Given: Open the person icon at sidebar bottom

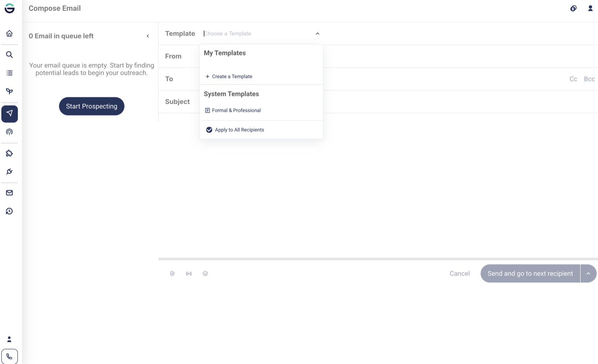Looking at the screenshot, I should point(9,339).
